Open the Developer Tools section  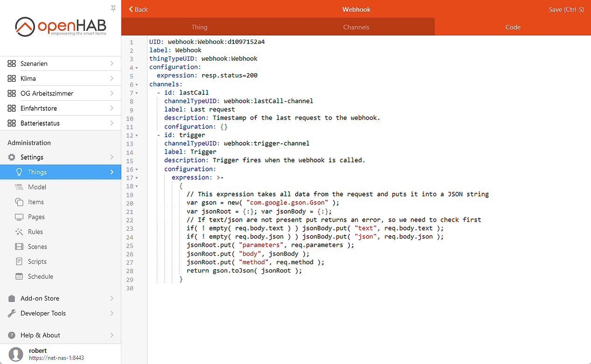(61, 313)
